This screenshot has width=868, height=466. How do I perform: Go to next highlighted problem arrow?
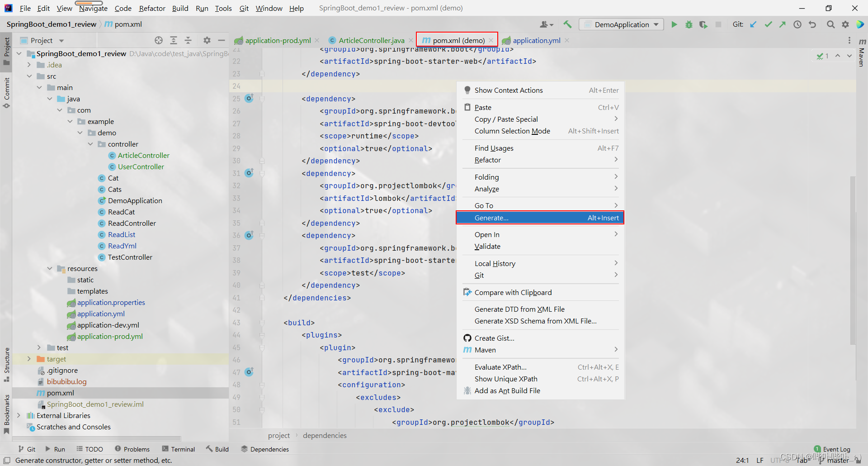(849, 56)
